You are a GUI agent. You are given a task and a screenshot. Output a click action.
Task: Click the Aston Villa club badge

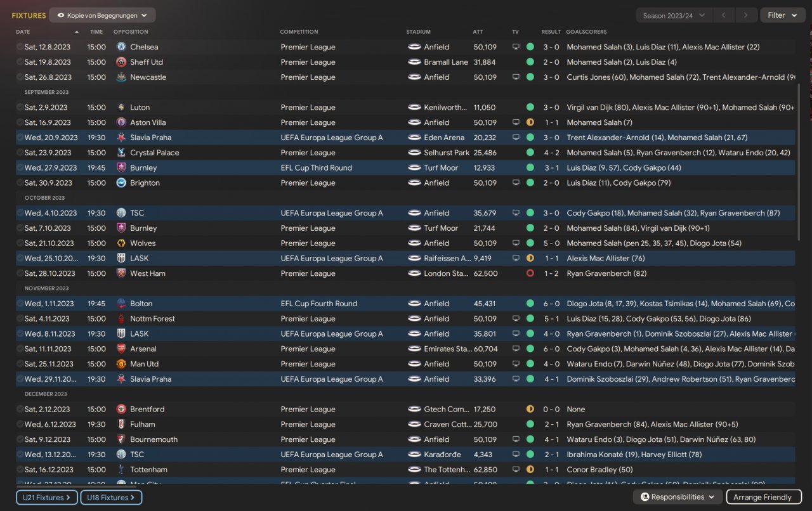[121, 122]
